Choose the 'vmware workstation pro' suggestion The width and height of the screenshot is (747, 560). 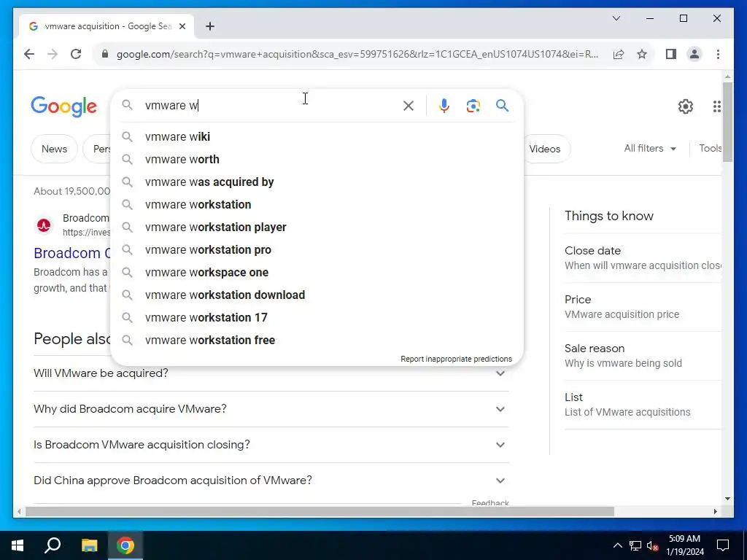(317, 249)
